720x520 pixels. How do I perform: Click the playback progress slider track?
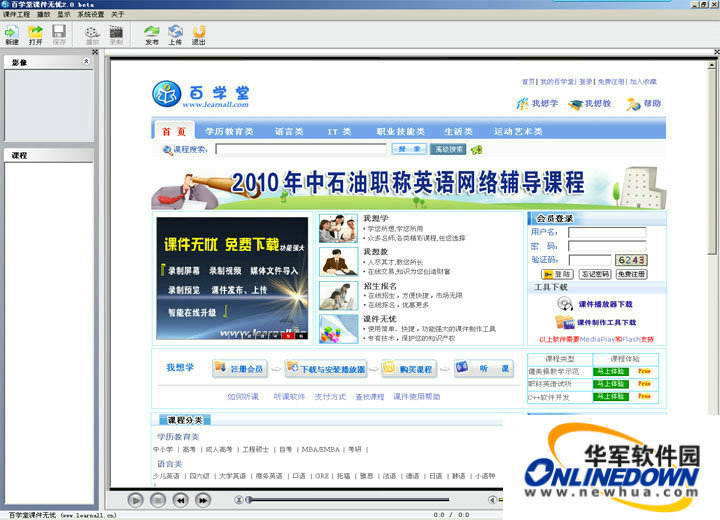pos(349,499)
